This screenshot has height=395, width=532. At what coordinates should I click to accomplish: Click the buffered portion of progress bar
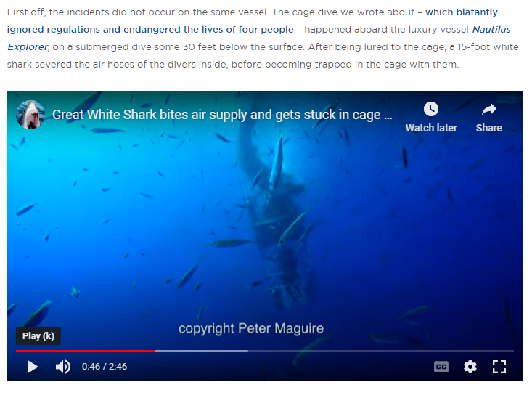pyautogui.click(x=202, y=351)
